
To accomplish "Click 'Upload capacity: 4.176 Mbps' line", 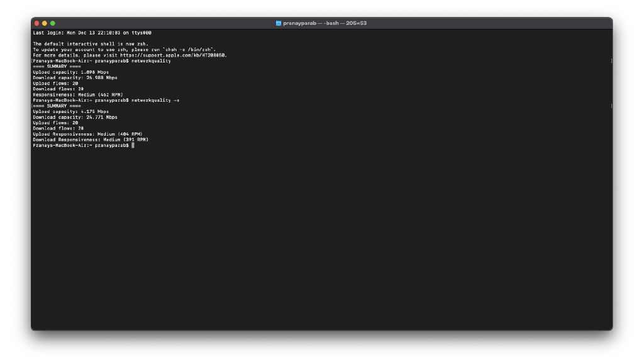I will point(70,112).
